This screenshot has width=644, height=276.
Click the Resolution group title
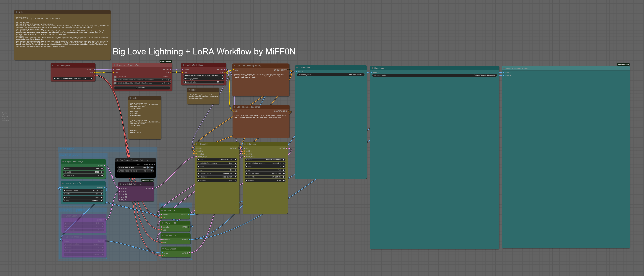(66, 149)
